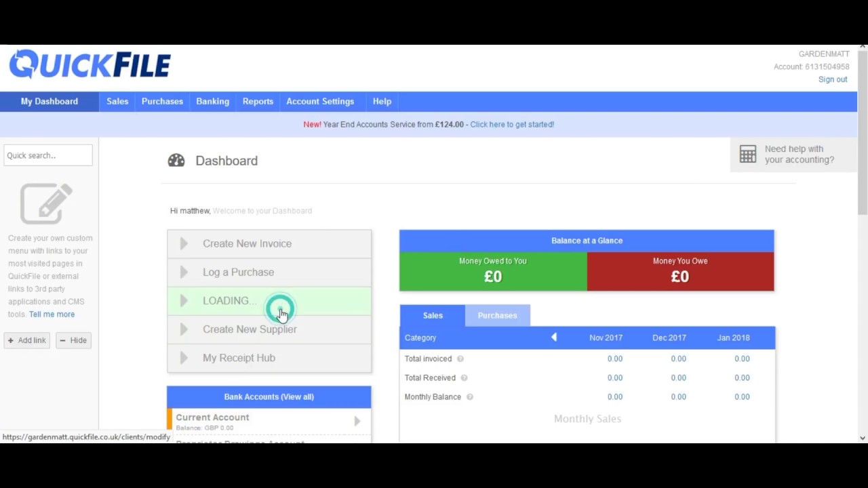Open My Receipt Hub

pyautogui.click(x=269, y=358)
